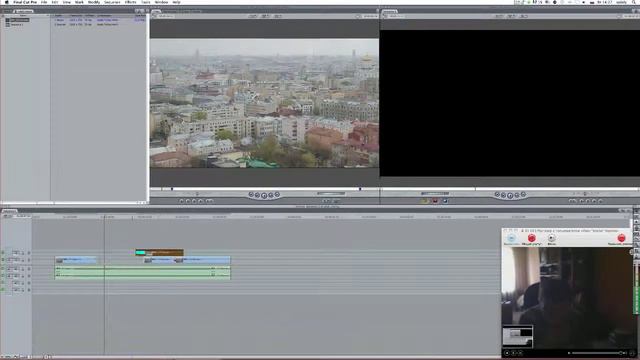Open the File menu
640x360 pixels.
click(x=44, y=2)
